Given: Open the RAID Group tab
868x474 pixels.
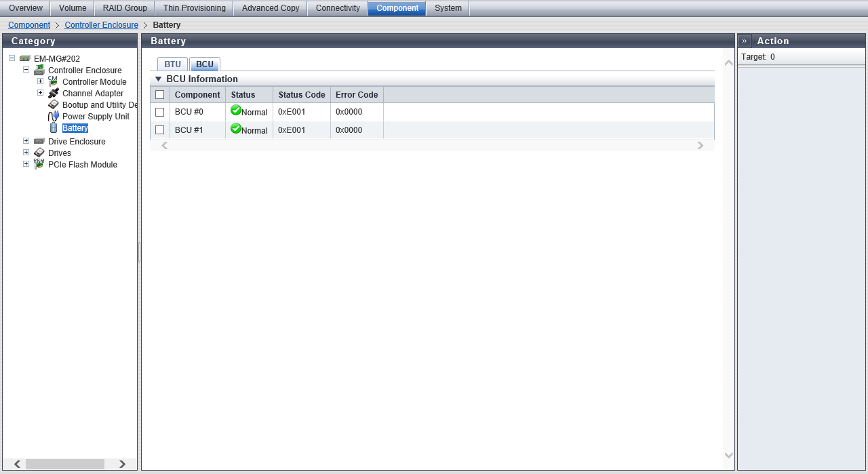Looking at the screenshot, I should tap(125, 8).
